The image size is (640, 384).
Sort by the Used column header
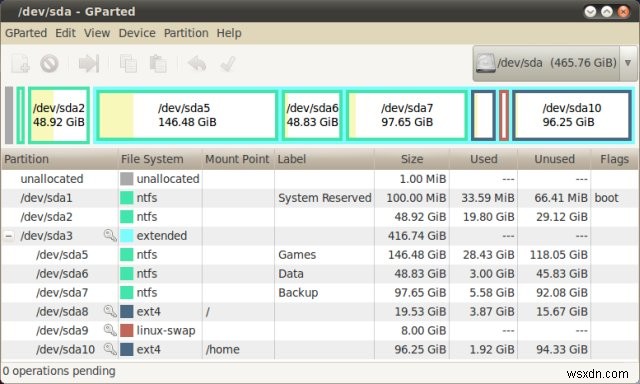click(x=484, y=159)
